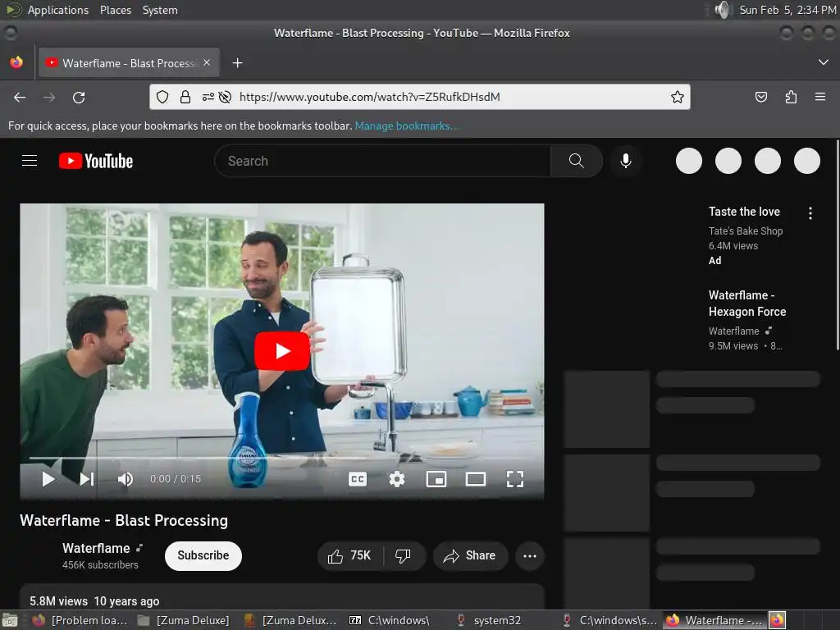Start voice search with the microphone icon

[625, 161]
